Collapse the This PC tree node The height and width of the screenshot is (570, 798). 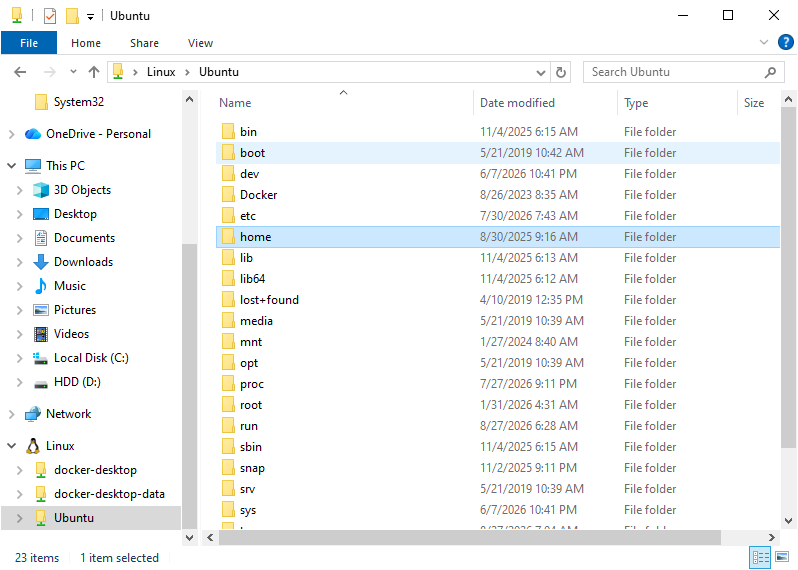(x=12, y=165)
